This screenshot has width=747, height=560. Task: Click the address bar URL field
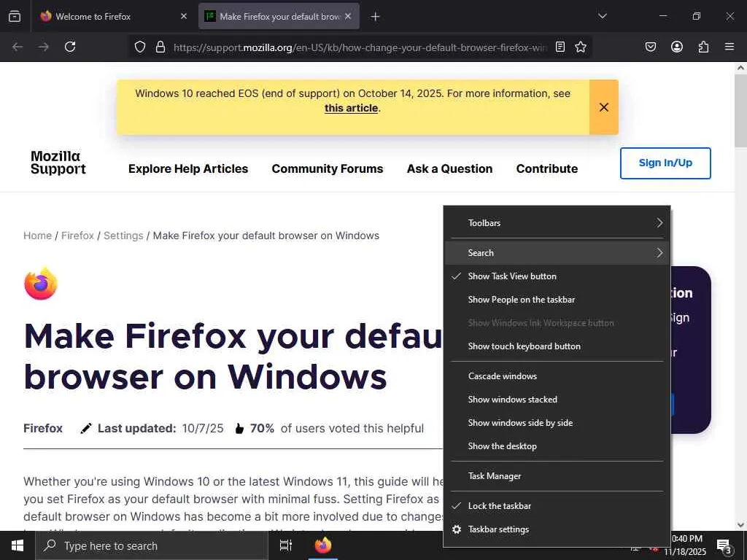tap(360, 47)
